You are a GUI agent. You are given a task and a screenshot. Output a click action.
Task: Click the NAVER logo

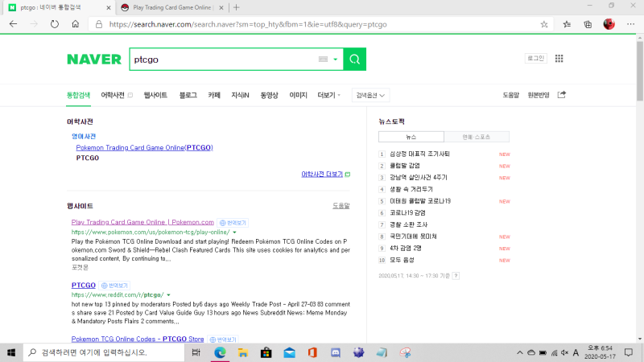[93, 60]
